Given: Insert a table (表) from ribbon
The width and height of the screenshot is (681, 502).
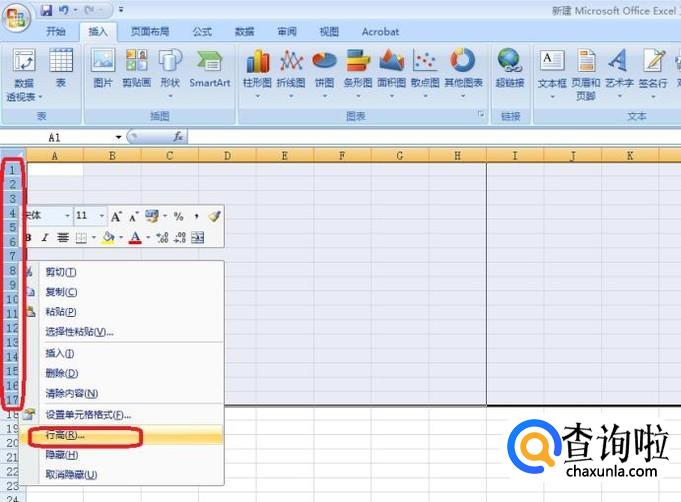Looking at the screenshot, I should (x=61, y=69).
